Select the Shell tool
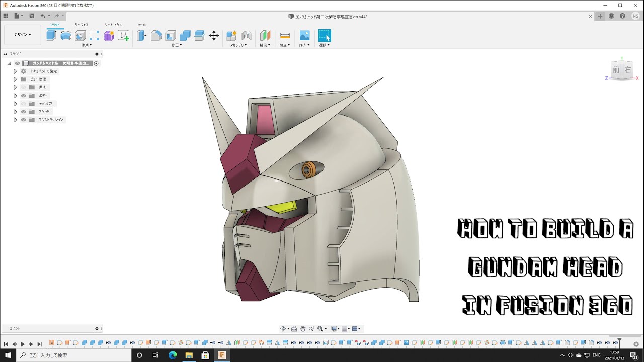The width and height of the screenshot is (644, 362). tap(171, 36)
